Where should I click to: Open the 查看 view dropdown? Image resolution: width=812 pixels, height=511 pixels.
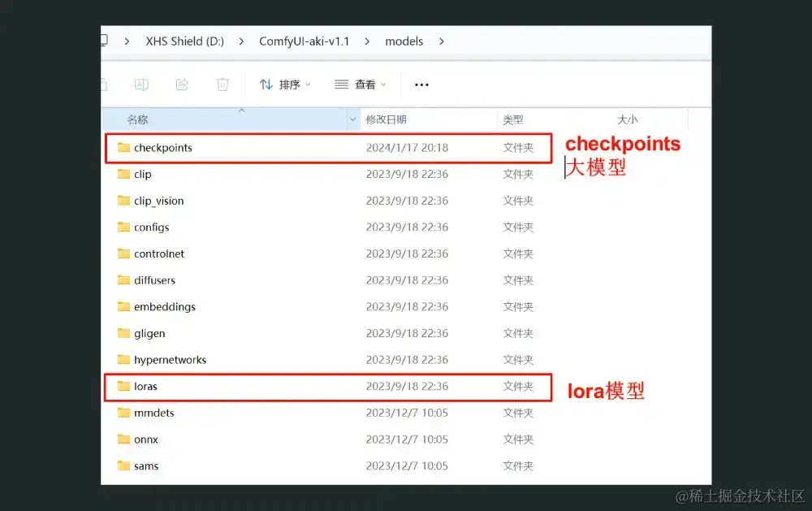(361, 84)
